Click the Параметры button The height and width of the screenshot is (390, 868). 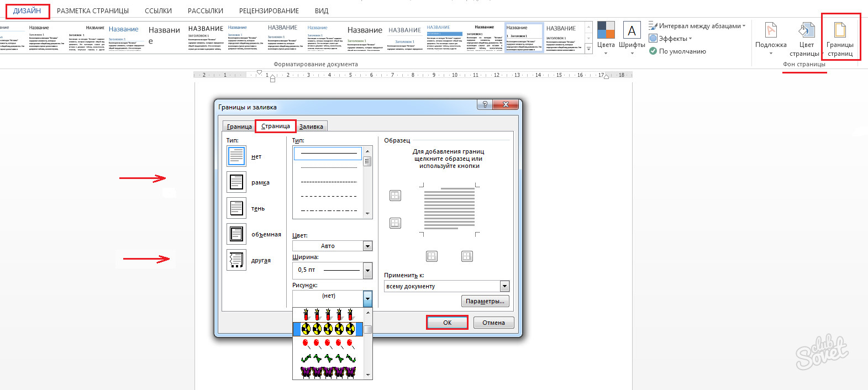pyautogui.click(x=485, y=301)
